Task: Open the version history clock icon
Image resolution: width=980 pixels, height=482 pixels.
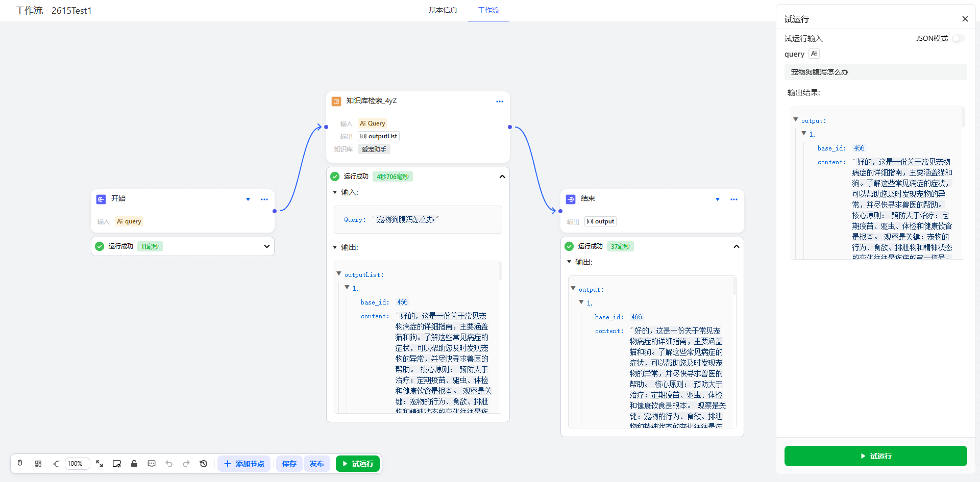Action: click(204, 464)
